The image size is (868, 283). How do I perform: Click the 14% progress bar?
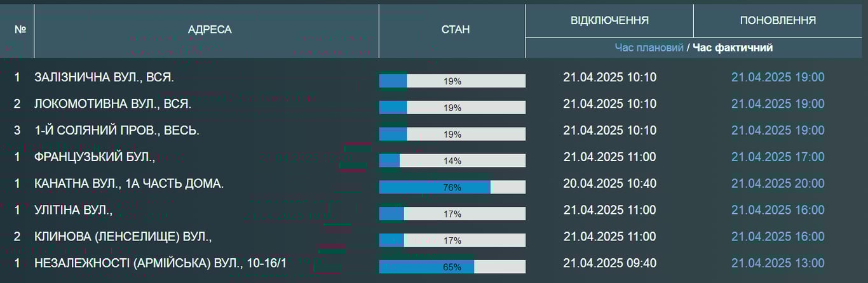452,161
